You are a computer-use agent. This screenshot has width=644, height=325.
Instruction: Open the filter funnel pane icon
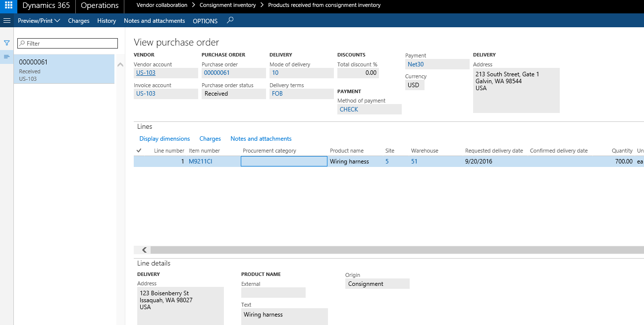pos(7,43)
